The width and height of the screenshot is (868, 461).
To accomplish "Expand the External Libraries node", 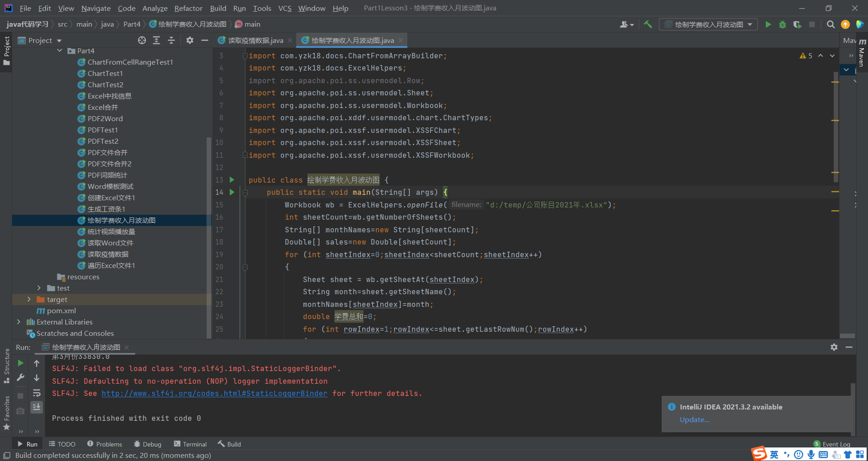I will tap(19, 322).
